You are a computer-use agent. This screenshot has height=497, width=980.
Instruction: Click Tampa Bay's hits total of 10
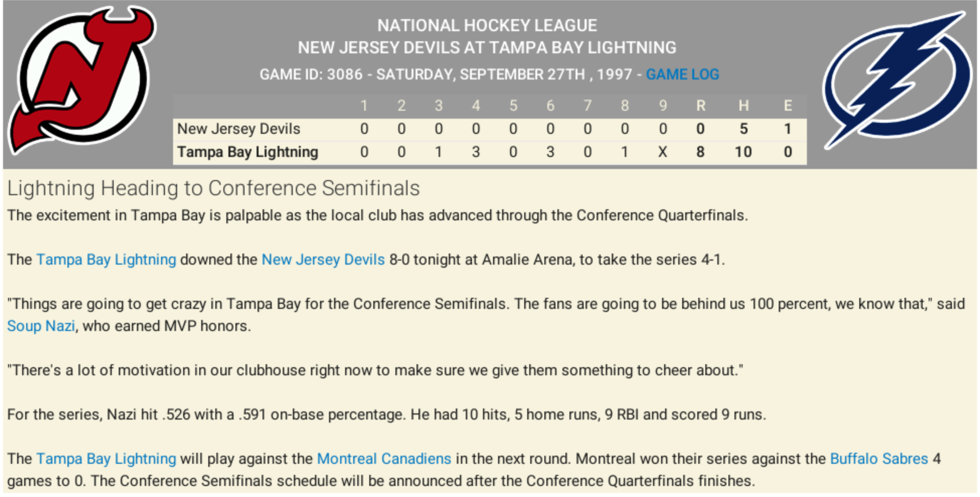[743, 152]
